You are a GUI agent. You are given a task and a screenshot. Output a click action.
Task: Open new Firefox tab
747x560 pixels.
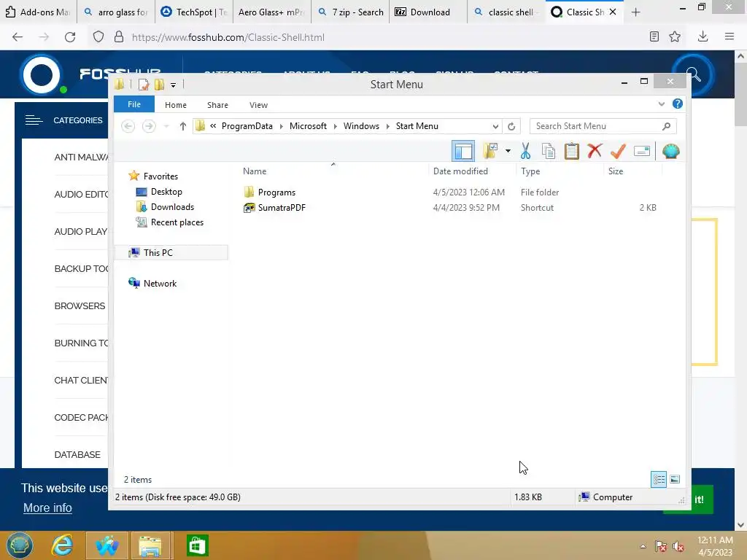pyautogui.click(x=635, y=12)
